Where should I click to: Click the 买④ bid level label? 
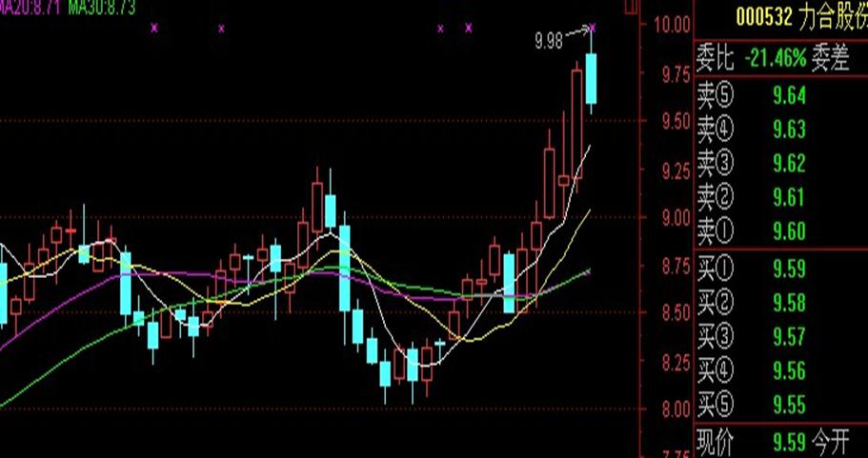715,370
